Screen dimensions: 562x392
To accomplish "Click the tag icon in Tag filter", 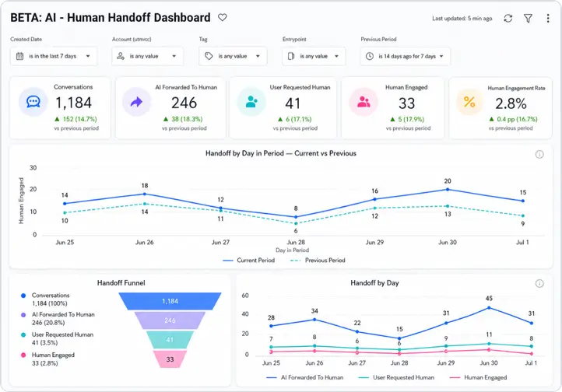I will point(209,56).
